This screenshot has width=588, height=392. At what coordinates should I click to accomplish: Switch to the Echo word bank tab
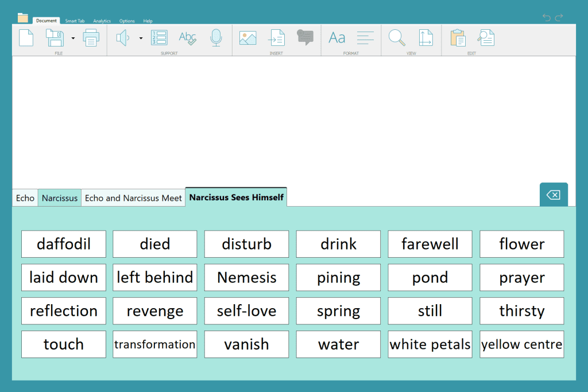click(x=25, y=198)
